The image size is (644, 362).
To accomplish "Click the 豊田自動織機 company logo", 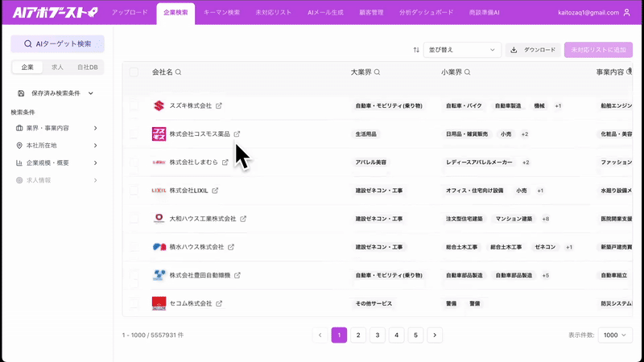I will click(x=159, y=275).
